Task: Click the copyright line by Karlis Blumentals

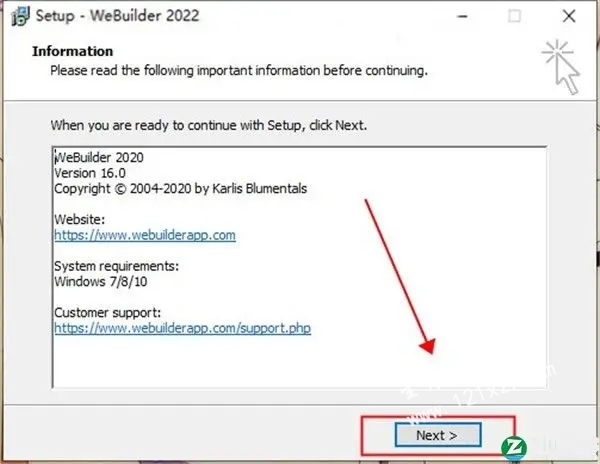Action: [180, 189]
